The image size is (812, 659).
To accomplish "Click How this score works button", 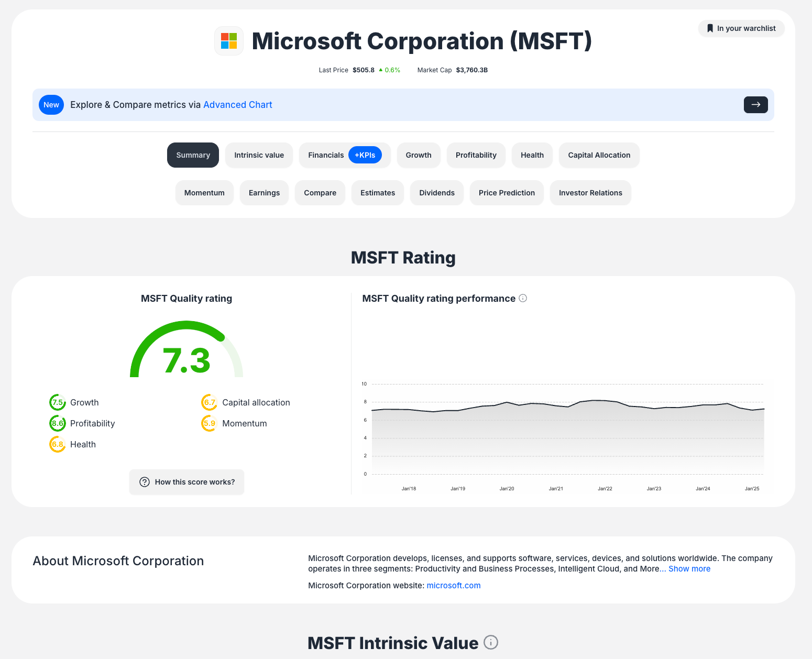I will pyautogui.click(x=186, y=482).
